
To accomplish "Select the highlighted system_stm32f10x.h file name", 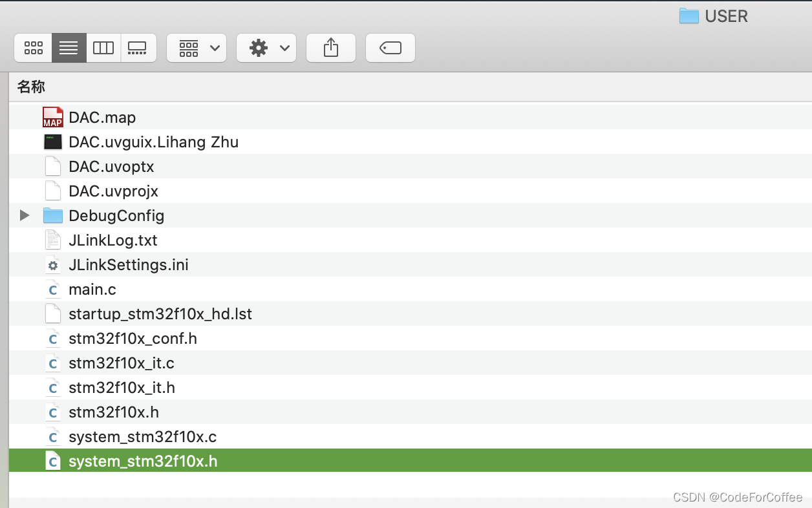I will pos(143,461).
